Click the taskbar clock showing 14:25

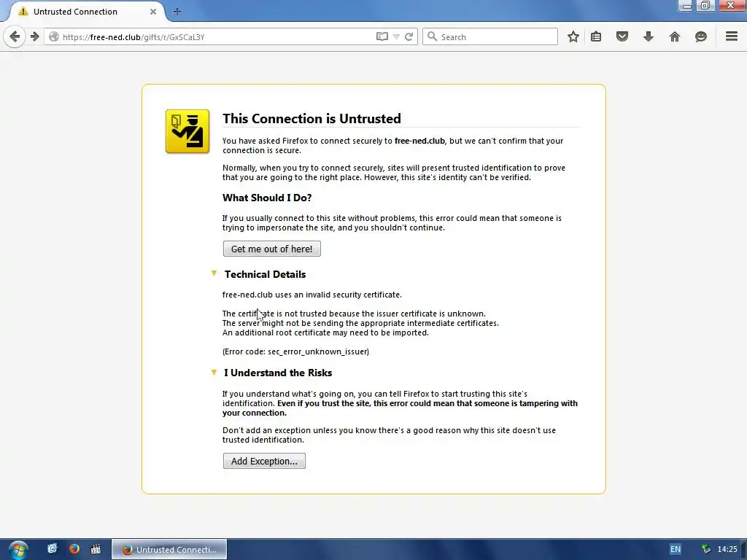pos(727,549)
